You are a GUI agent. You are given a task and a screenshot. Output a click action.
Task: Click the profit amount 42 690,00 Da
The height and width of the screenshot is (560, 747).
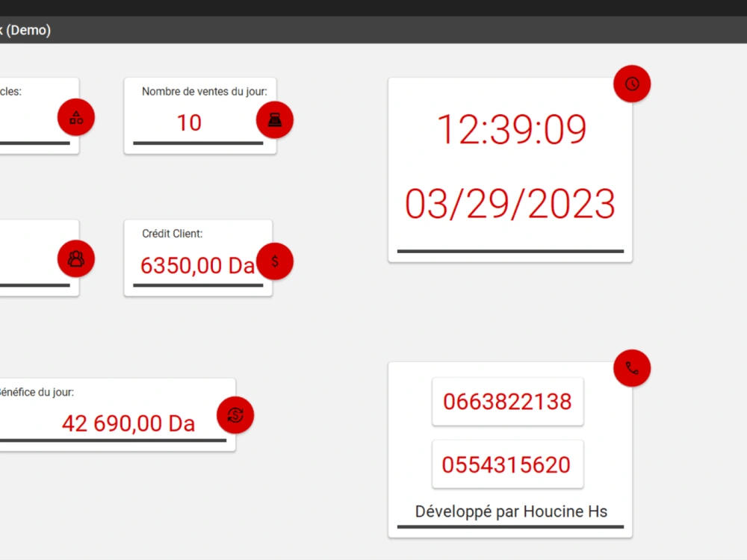click(127, 423)
